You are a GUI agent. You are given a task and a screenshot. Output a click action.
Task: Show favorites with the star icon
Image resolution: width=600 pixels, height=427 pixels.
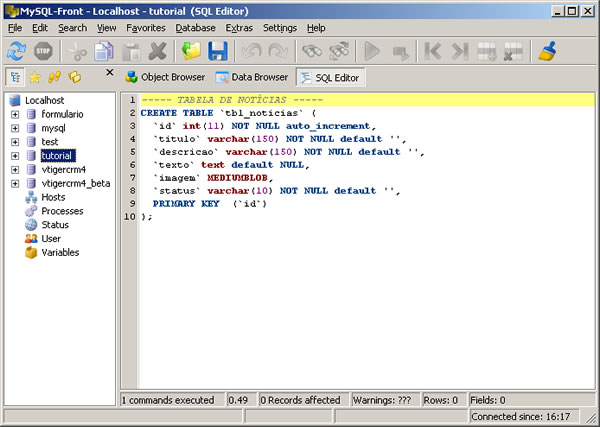34,77
